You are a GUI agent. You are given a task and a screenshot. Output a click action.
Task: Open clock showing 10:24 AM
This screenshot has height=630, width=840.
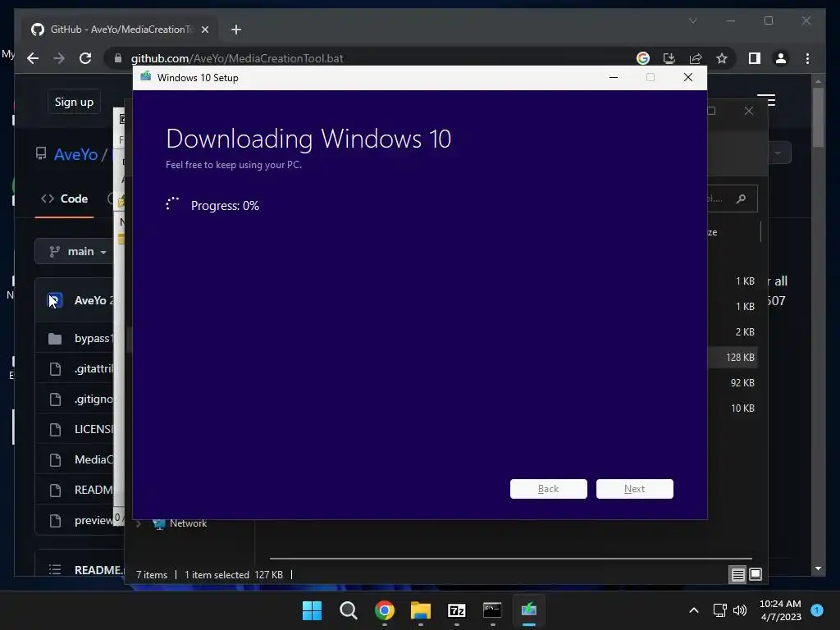(781, 610)
